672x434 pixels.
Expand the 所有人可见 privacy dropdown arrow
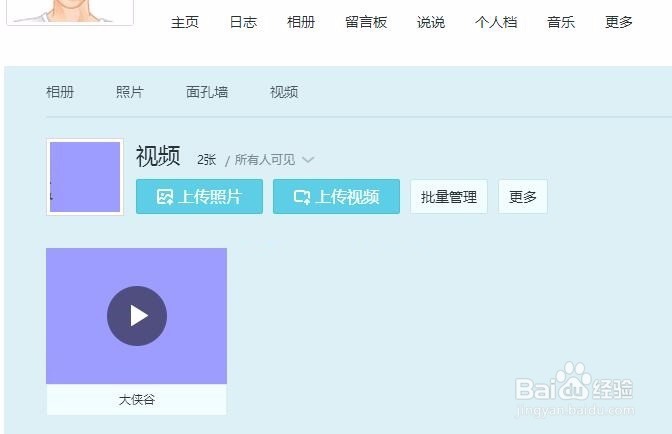pyautogui.click(x=308, y=160)
